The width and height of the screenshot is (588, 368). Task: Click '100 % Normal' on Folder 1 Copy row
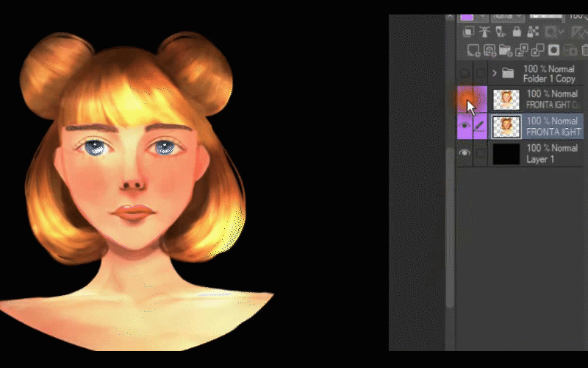coord(549,69)
